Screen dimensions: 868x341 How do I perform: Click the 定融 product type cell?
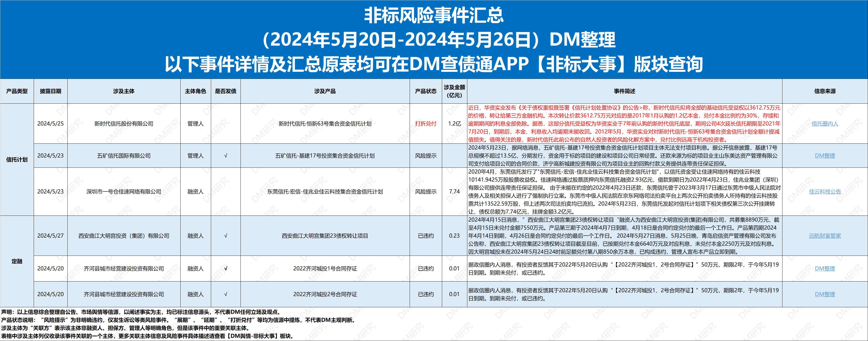[x=17, y=261]
